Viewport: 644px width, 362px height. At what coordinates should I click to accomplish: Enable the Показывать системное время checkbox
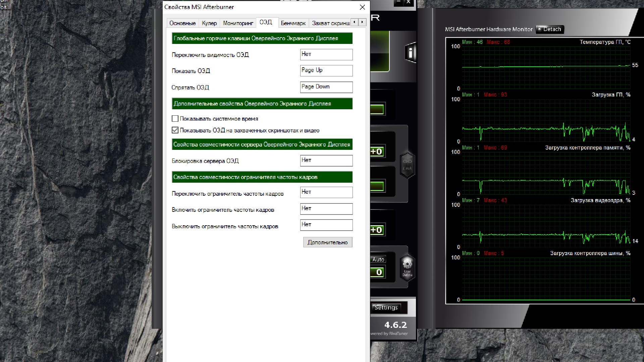pyautogui.click(x=175, y=118)
